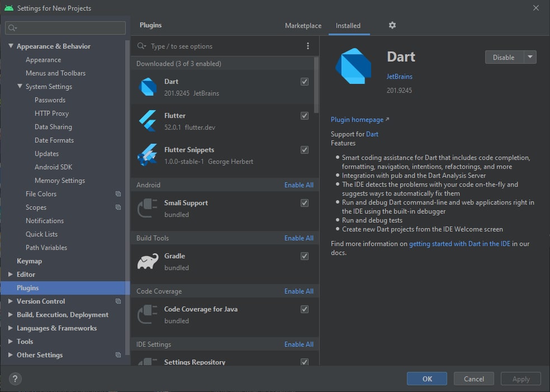This screenshot has width=550, height=392.
Task: Open the Plugin homepage link
Action: 357,120
